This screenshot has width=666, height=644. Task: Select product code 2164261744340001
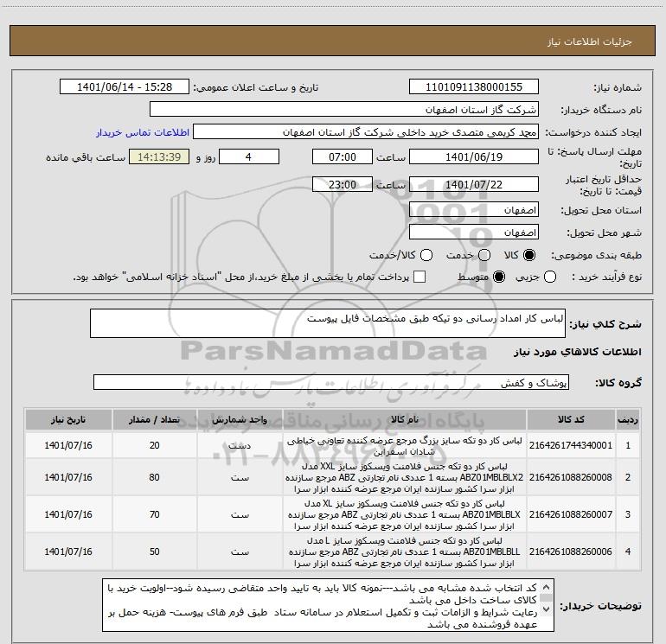571,445
